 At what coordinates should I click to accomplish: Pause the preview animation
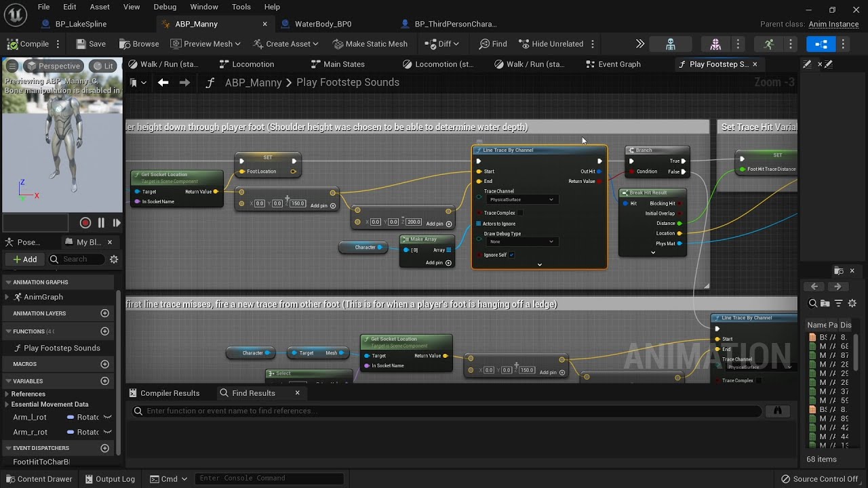[101, 222]
